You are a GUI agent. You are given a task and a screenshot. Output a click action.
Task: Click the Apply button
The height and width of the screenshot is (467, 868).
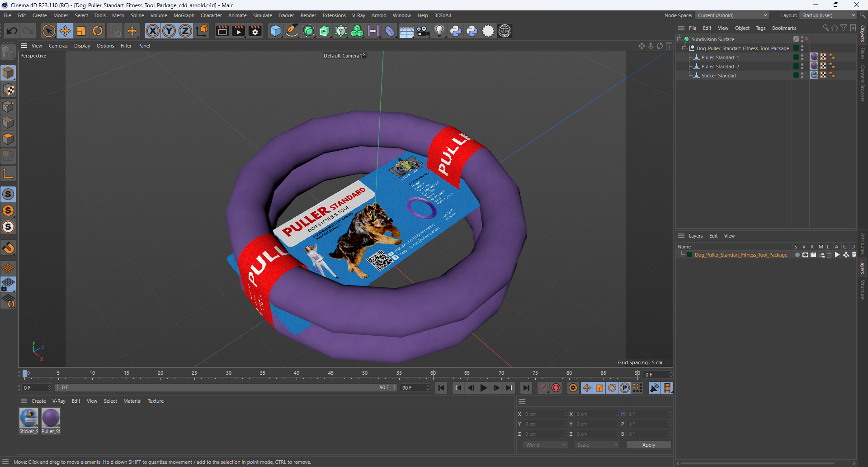(x=648, y=445)
